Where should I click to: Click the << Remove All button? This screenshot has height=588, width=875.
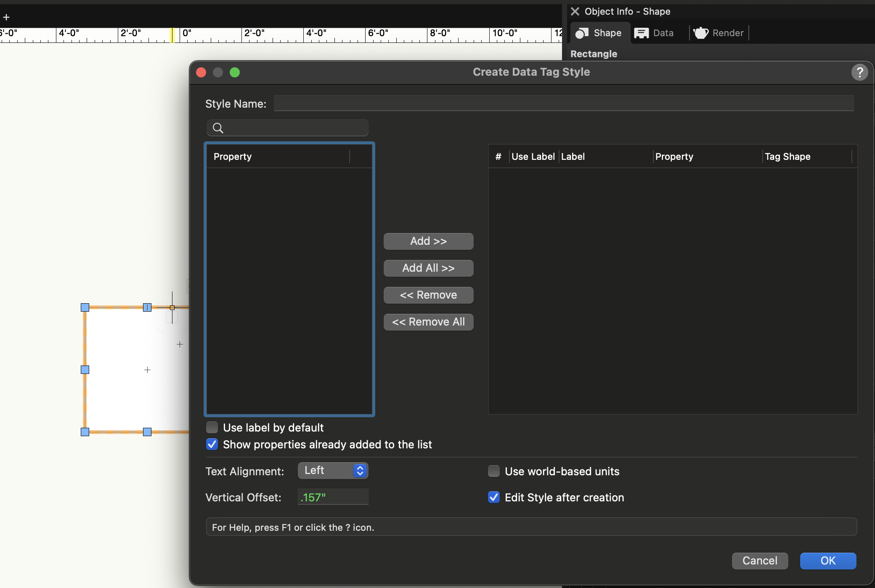pos(428,322)
